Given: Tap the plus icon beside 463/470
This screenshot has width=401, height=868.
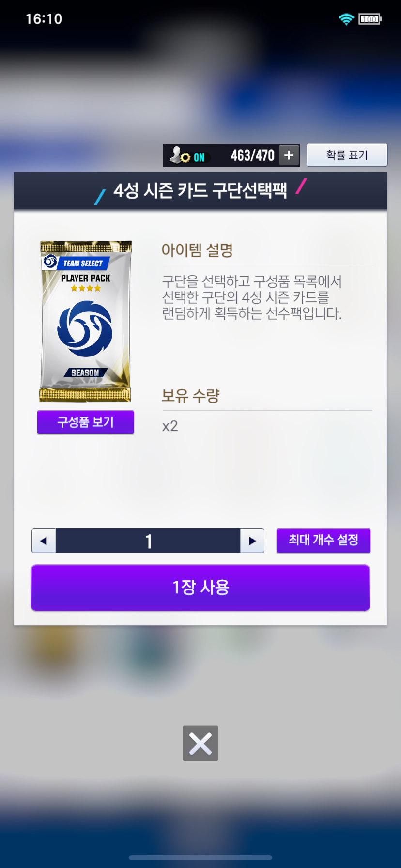Looking at the screenshot, I should click(289, 155).
